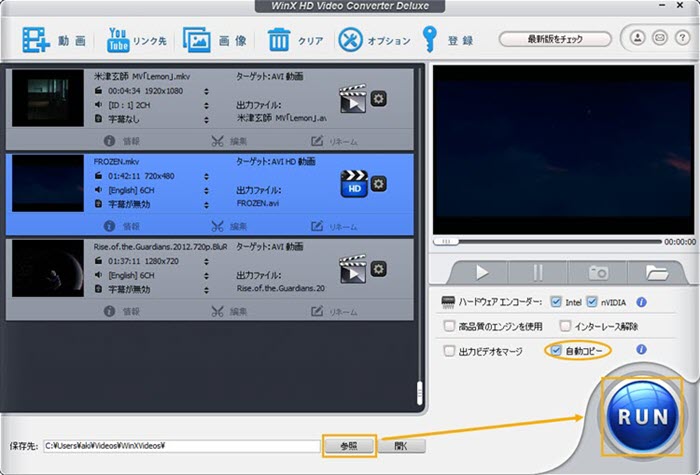Click the user account round icon
Image resolution: width=700 pixels, height=475 pixels.
pos(638,38)
